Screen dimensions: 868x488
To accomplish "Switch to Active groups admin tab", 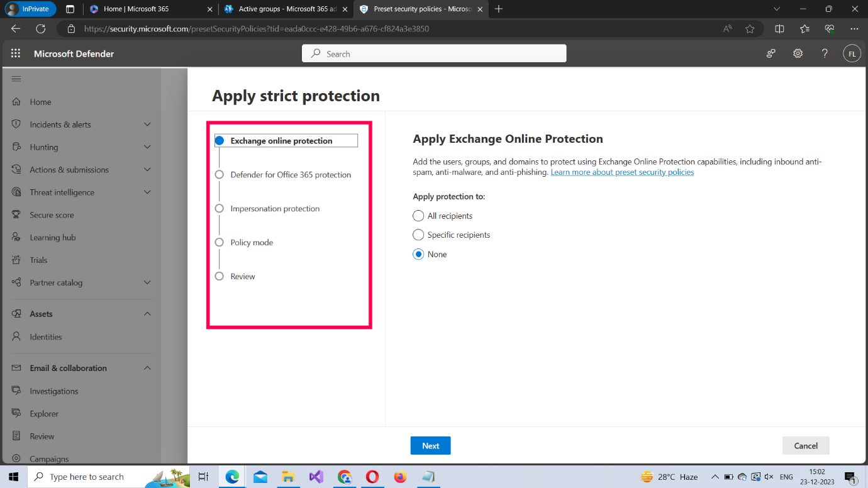I will (x=280, y=9).
